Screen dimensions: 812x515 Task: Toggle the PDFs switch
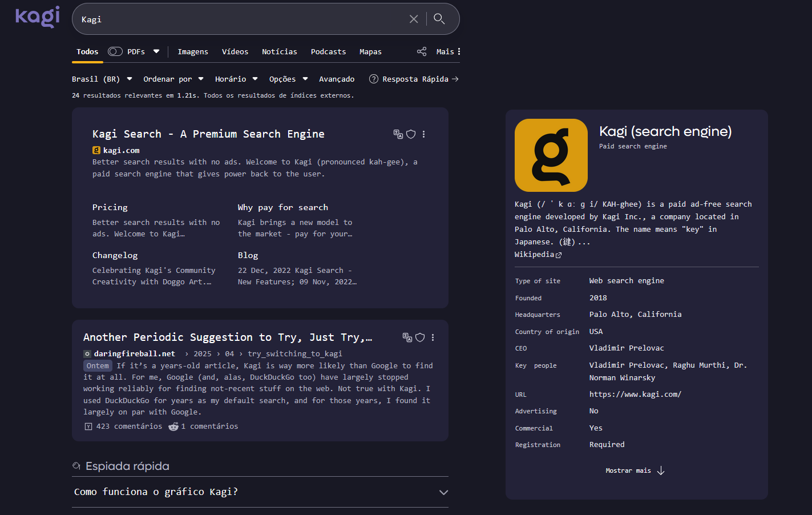coord(115,51)
